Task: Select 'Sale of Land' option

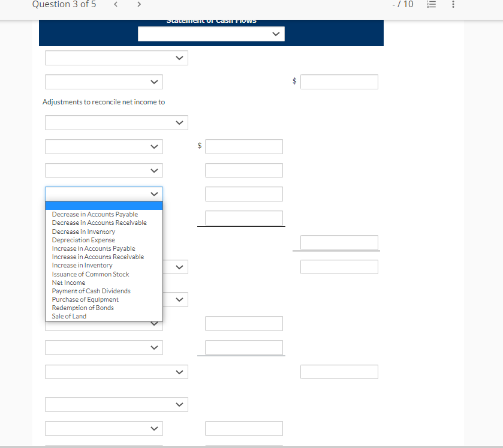Action: click(104, 316)
